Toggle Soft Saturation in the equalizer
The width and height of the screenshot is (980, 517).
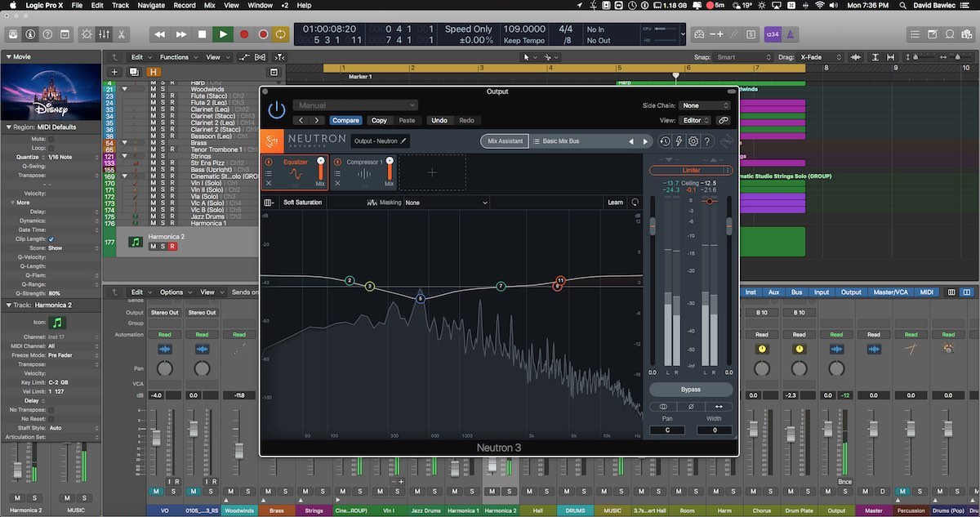tap(302, 203)
